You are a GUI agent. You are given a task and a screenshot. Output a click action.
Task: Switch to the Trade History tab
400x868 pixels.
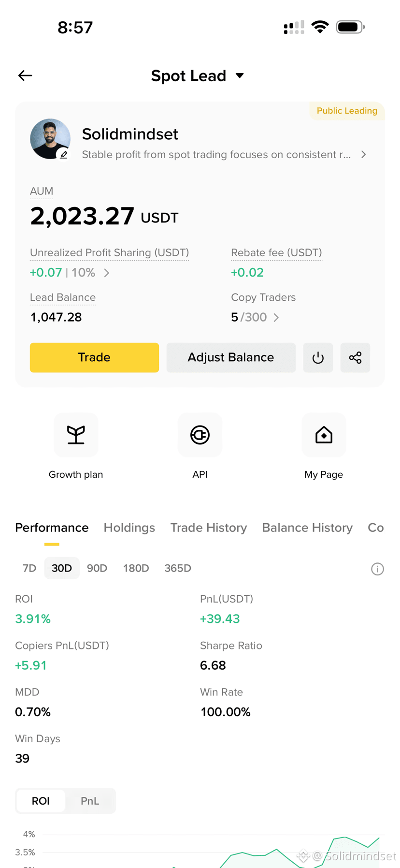209,528
